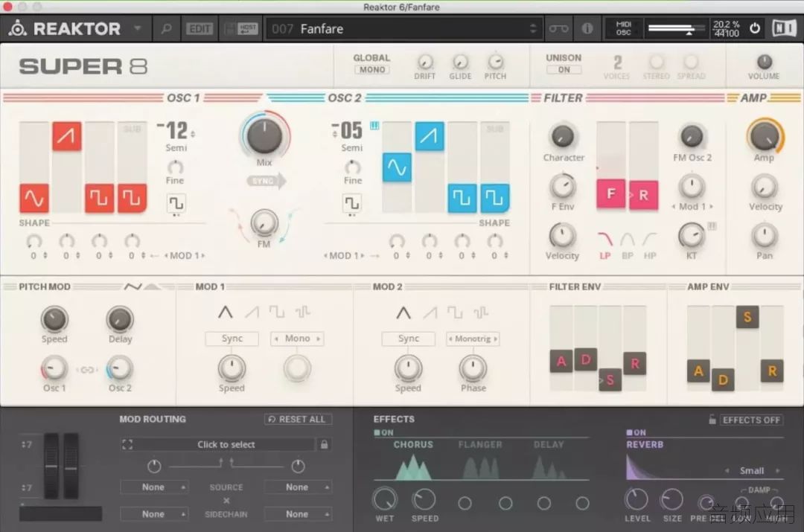Click the Filter Character knob

(563, 136)
